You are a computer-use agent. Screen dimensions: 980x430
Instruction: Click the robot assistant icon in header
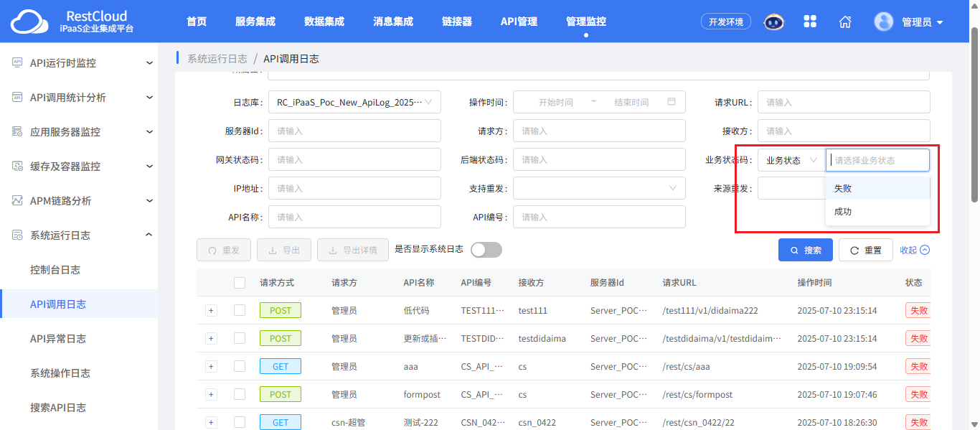773,22
